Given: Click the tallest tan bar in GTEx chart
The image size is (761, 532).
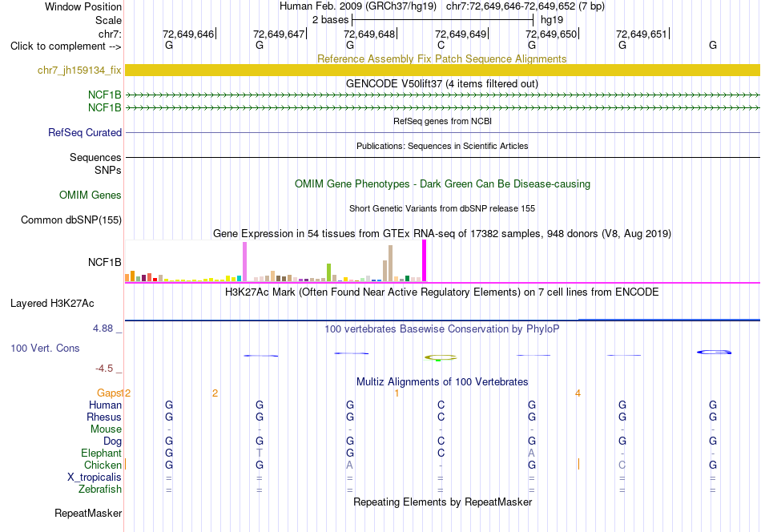Looking at the screenshot, I should coord(390,263).
